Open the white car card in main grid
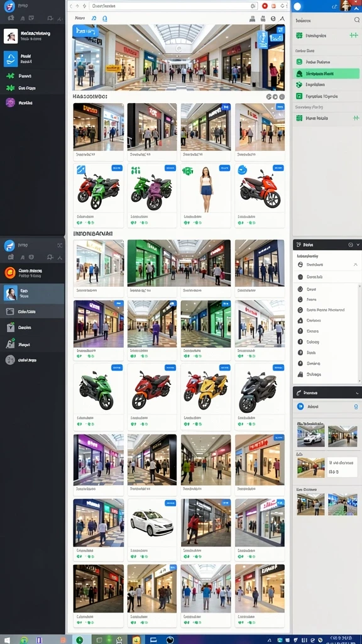Screen dimensions: 362x644 pyautogui.click(x=152, y=530)
